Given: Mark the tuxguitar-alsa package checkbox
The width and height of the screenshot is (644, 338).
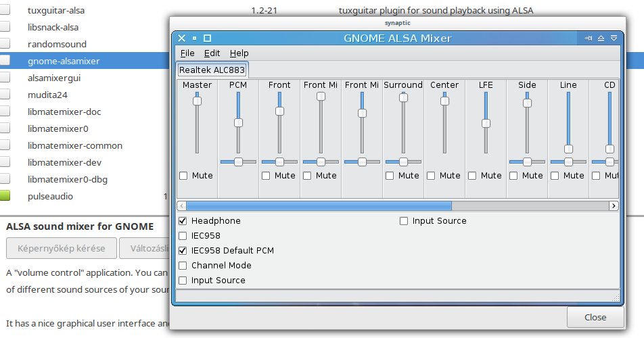Looking at the screenshot, I should [5, 10].
